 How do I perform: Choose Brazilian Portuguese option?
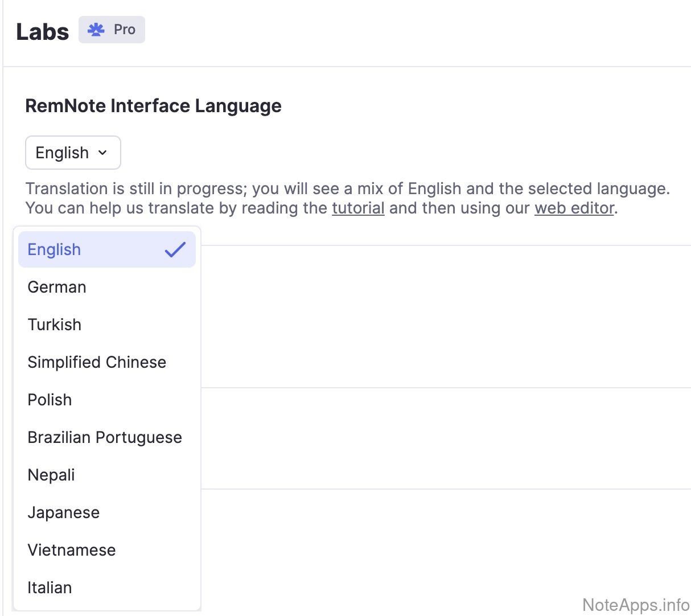coord(105,437)
